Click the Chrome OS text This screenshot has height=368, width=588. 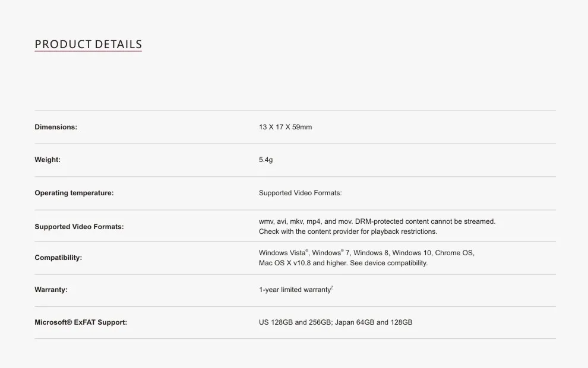(454, 253)
